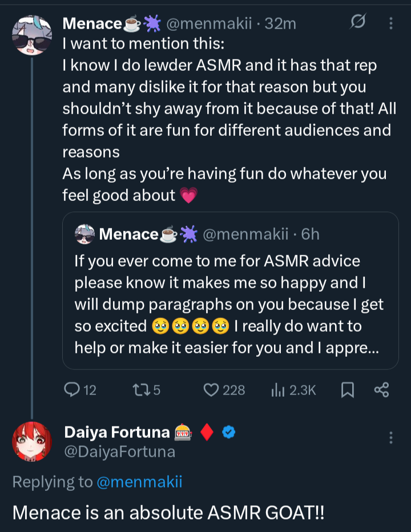Open more options on Daiya Fortuna's reply

[391, 438]
